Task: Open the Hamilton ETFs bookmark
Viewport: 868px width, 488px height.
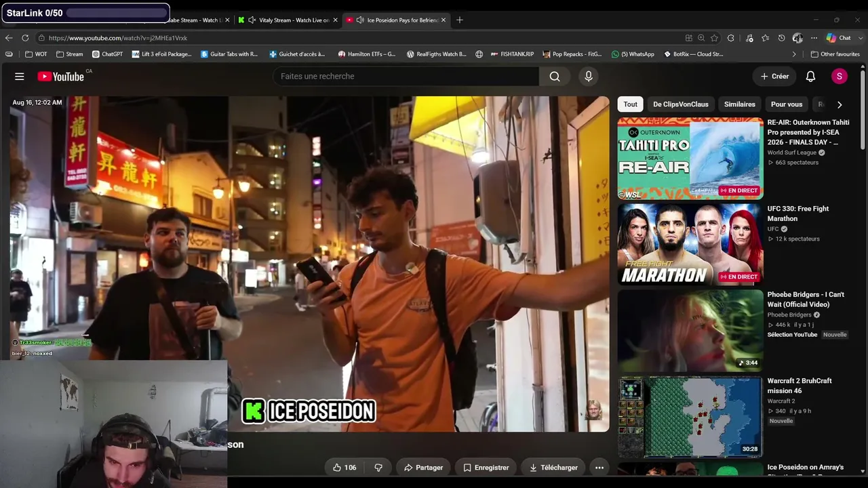Action: pyautogui.click(x=367, y=54)
